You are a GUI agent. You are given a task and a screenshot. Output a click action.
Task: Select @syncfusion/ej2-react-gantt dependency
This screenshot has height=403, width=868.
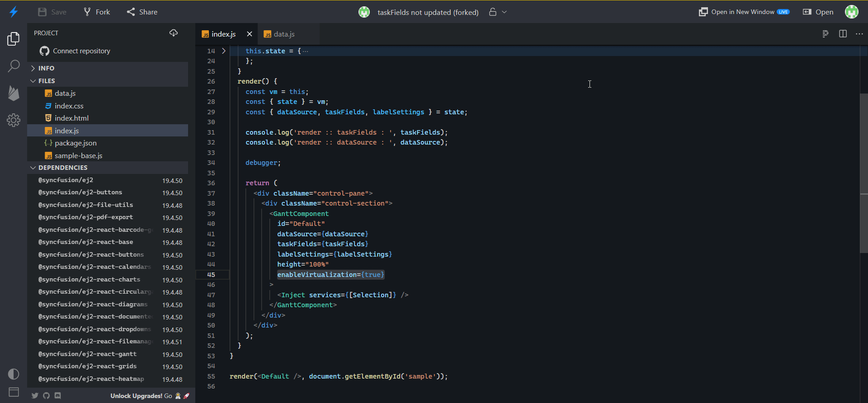(108, 354)
